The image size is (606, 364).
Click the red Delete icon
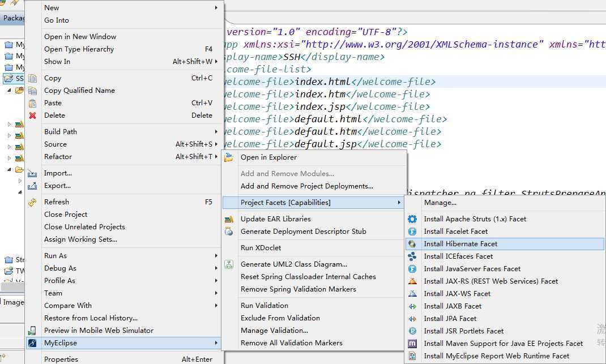coord(33,115)
